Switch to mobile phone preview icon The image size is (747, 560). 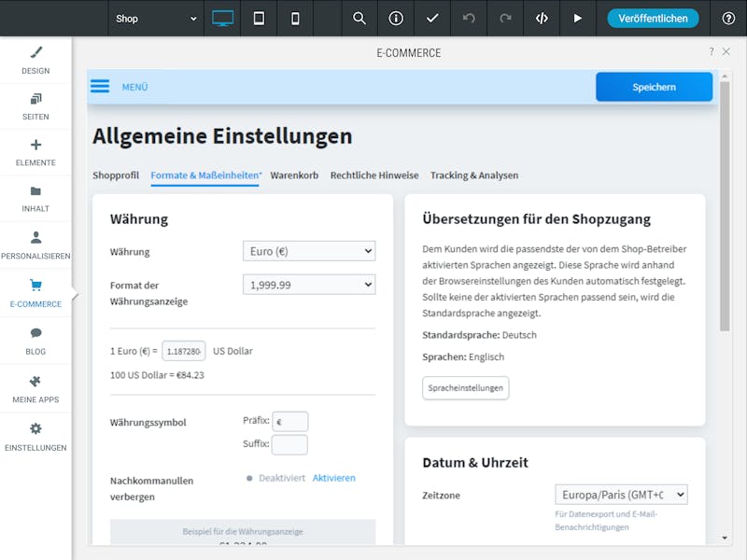click(x=295, y=18)
